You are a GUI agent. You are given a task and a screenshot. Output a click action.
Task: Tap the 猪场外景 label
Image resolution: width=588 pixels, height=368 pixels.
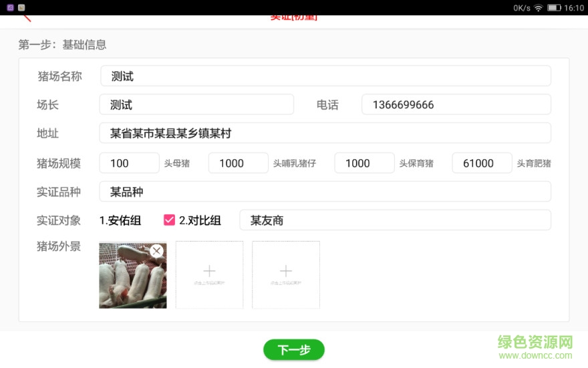point(59,246)
